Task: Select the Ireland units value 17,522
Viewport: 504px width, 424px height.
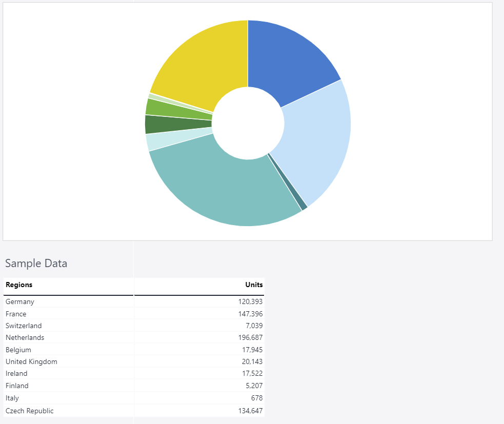Action: click(x=253, y=374)
